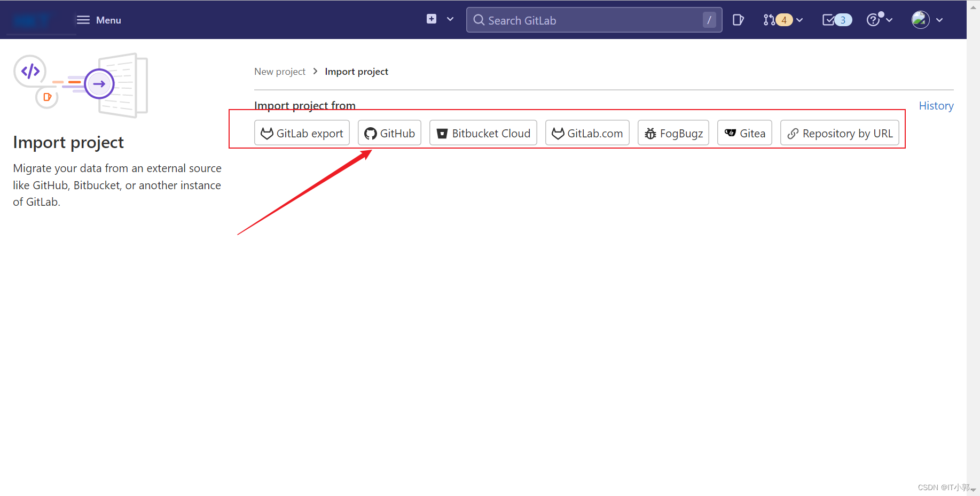Viewport: 980px width, 496px height.
Task: Open the import History link
Action: pyautogui.click(x=936, y=106)
